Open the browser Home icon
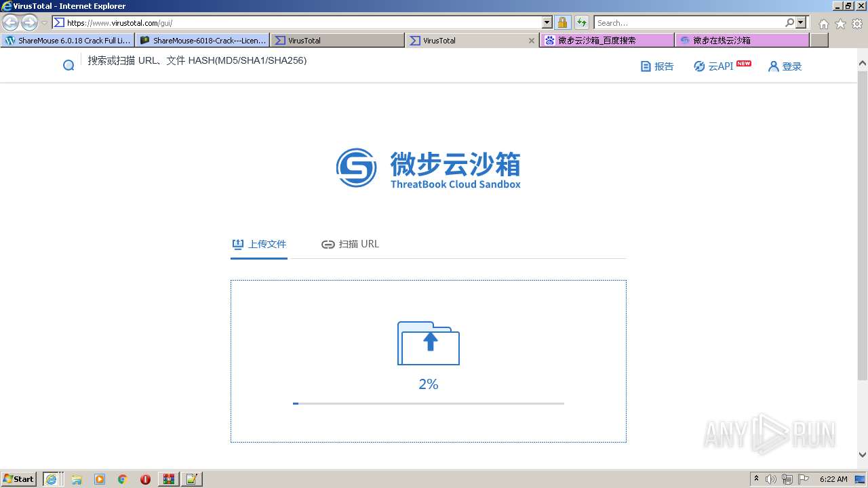 [x=823, y=24]
